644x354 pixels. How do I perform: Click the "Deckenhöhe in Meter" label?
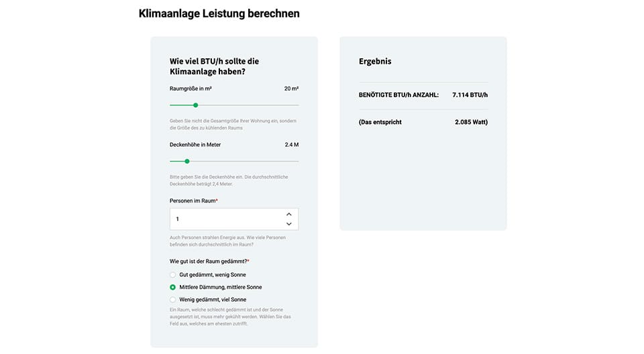tap(195, 144)
